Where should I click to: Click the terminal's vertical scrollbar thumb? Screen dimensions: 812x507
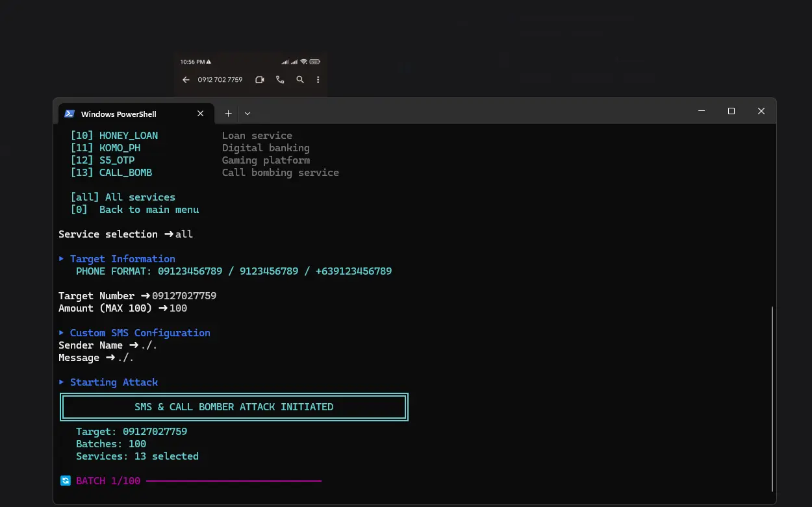click(772, 399)
